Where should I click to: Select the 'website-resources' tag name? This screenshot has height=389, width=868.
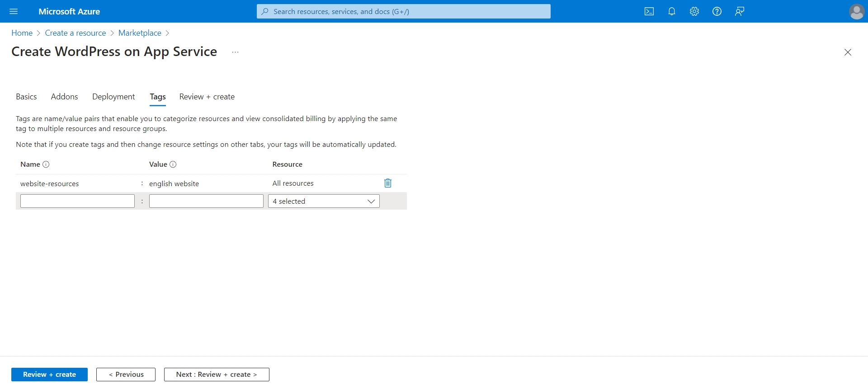pyautogui.click(x=50, y=183)
